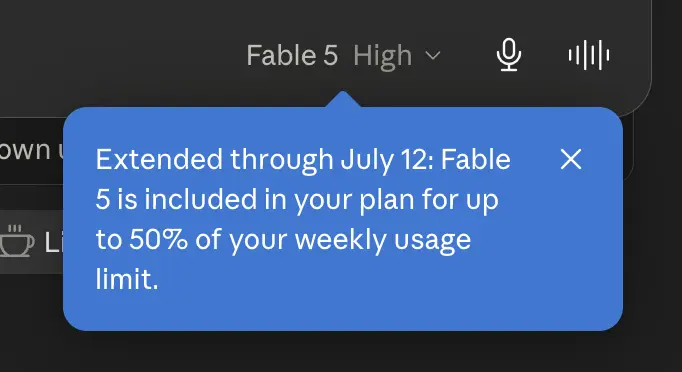This screenshot has height=372, width=682.
Task: Click the steam lines above the cup icon
Action: pyautogui.click(x=14, y=228)
